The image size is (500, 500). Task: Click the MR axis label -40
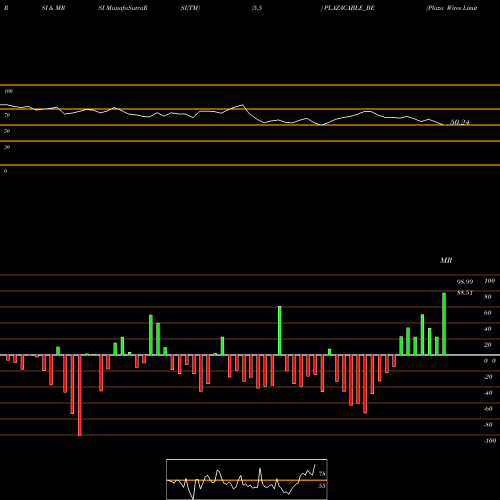tap(488, 393)
